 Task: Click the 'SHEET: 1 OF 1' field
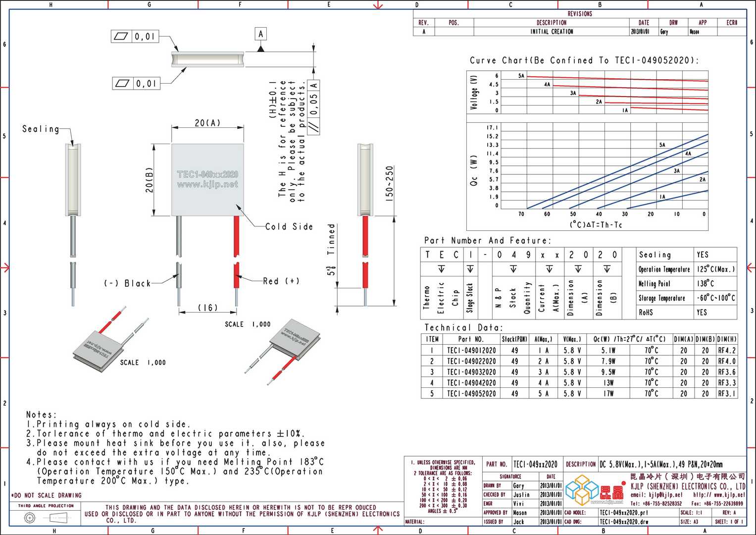(x=729, y=522)
